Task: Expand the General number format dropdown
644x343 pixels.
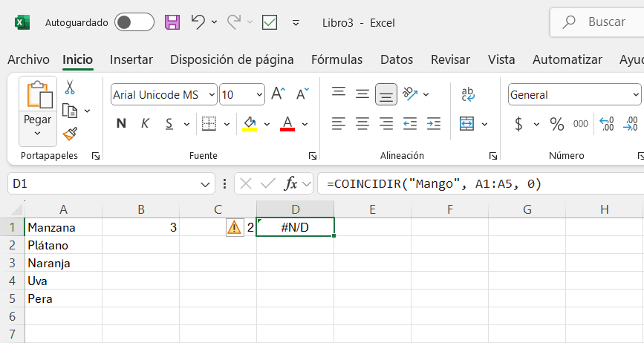Action: coord(574,95)
